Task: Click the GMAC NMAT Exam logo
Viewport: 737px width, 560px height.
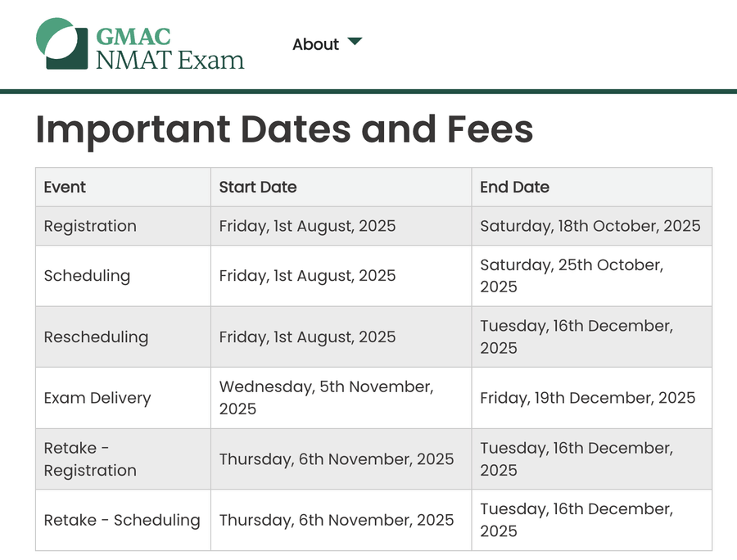Action: (139, 47)
